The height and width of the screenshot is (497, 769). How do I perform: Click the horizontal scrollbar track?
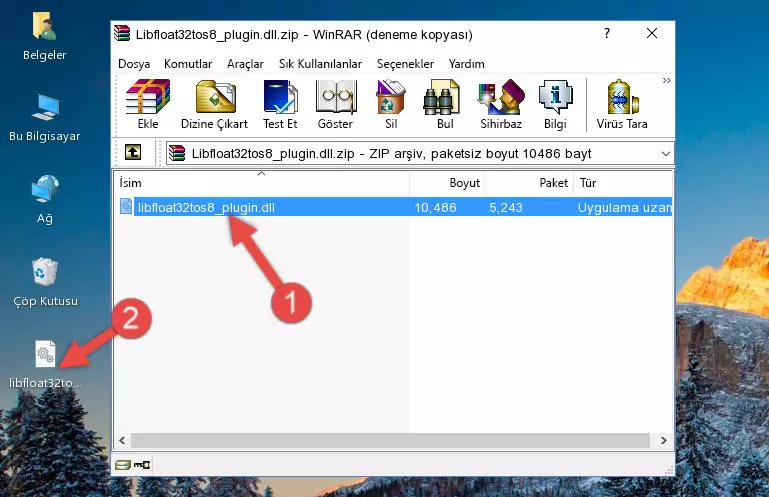point(390,441)
